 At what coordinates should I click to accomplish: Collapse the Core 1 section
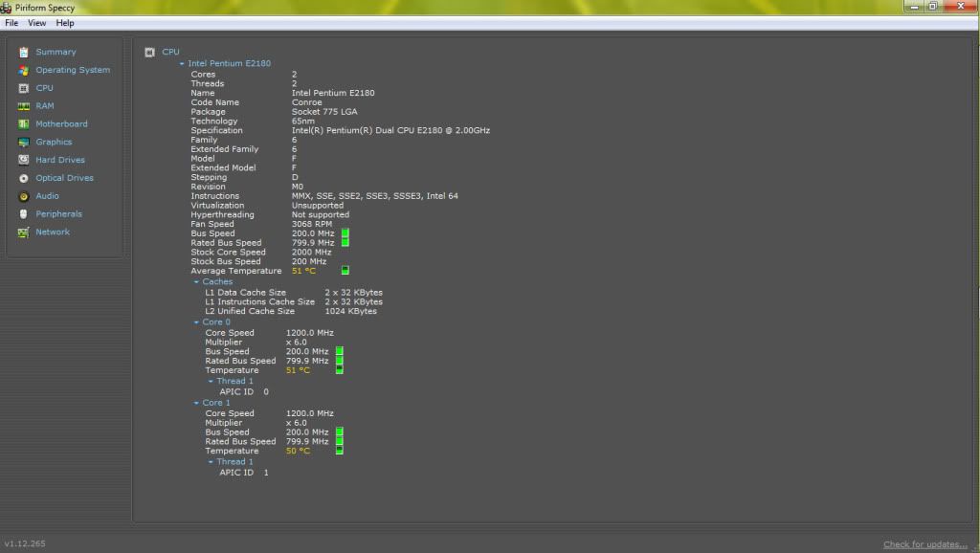point(196,403)
